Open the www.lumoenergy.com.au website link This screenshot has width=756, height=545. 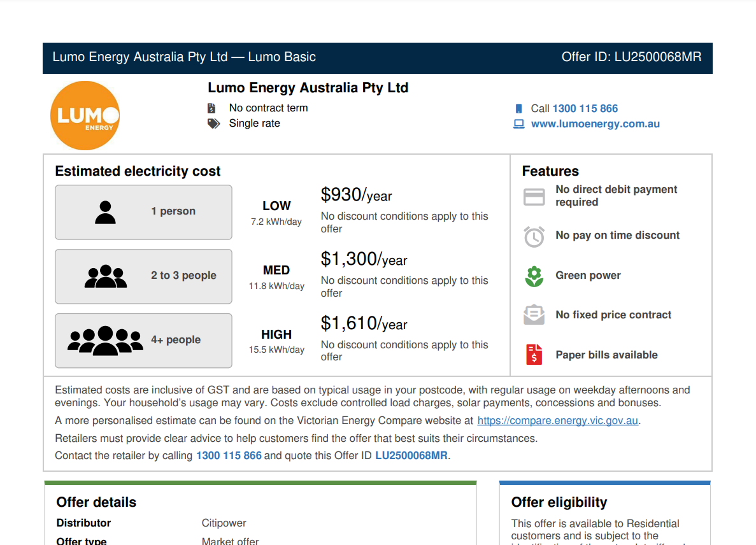coord(596,124)
